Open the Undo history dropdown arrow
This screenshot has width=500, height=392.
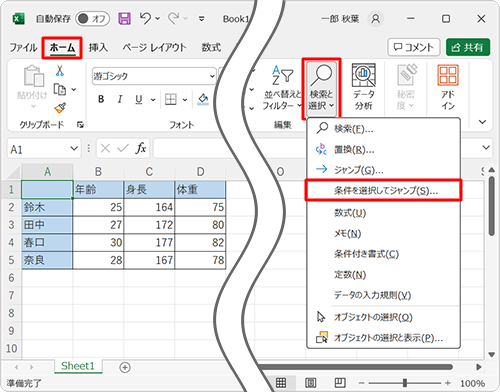pyautogui.click(x=158, y=19)
